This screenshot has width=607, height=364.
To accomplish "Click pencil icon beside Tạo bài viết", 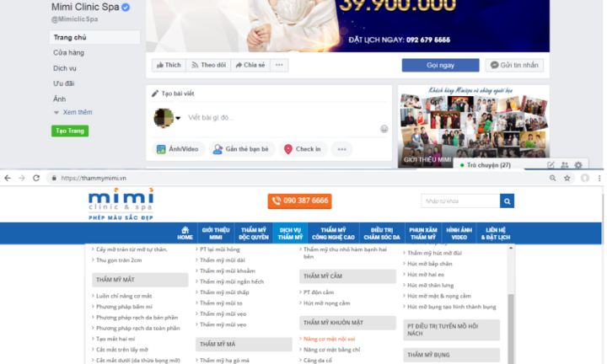I will coord(155,94).
